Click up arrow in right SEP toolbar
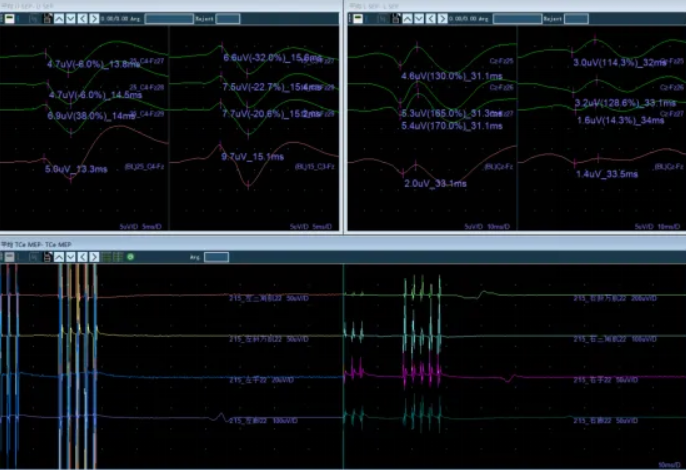This screenshot has height=470, width=686. [x=407, y=18]
